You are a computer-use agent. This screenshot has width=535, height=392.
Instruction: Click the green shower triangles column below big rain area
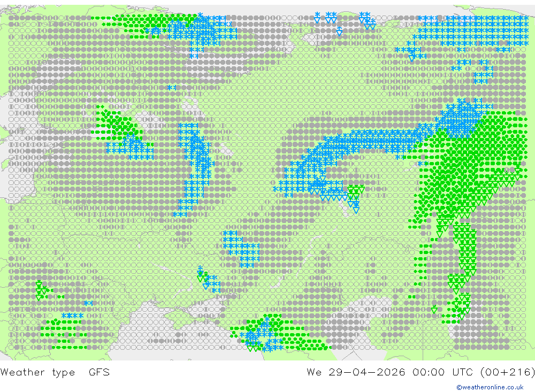click(464, 252)
